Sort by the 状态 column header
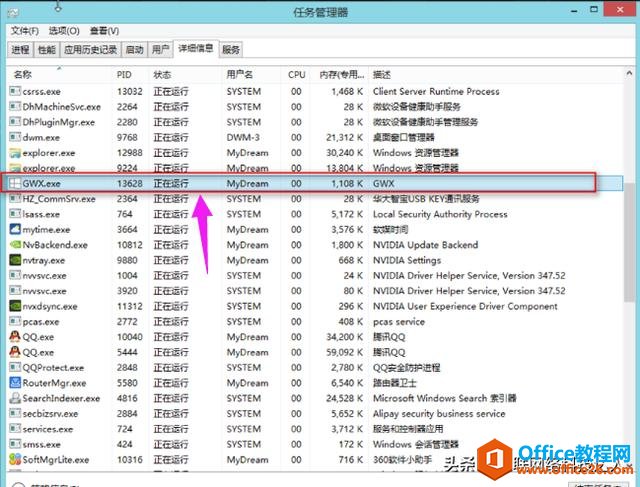The width and height of the screenshot is (640, 487). [186, 75]
